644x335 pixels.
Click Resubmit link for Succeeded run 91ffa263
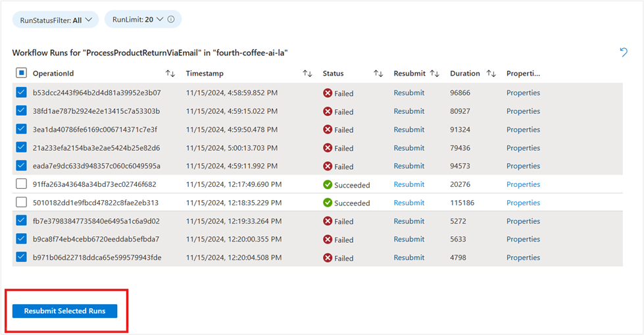click(x=409, y=184)
